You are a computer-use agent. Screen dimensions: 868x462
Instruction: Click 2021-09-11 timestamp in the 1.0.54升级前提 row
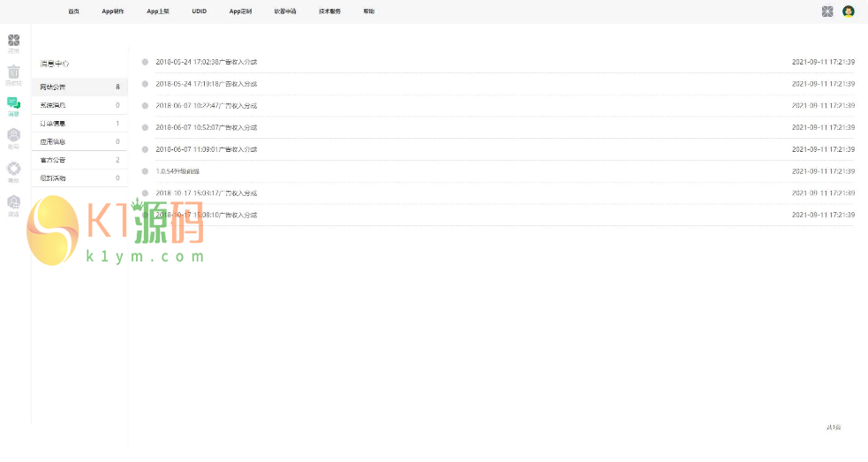tap(823, 171)
